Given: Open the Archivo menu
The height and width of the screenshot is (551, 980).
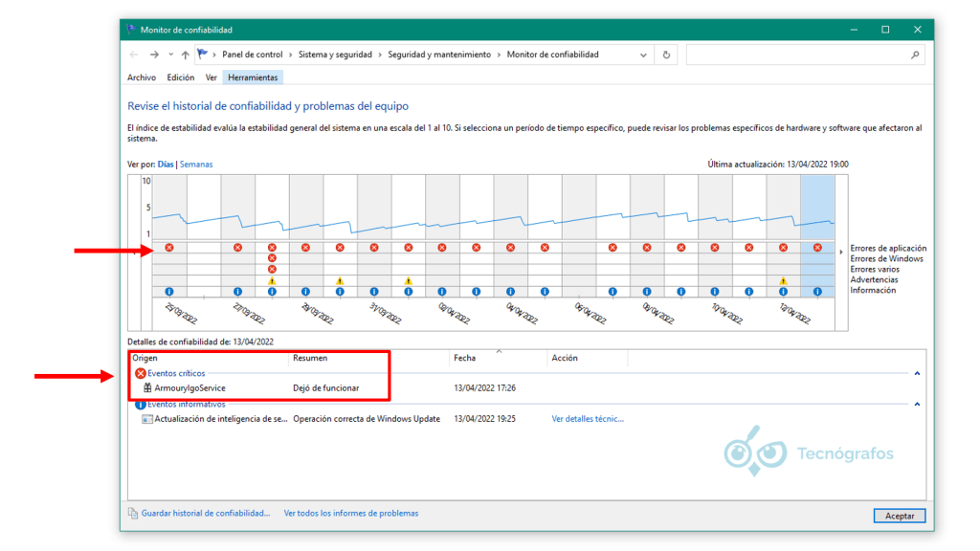Looking at the screenshot, I should (141, 77).
